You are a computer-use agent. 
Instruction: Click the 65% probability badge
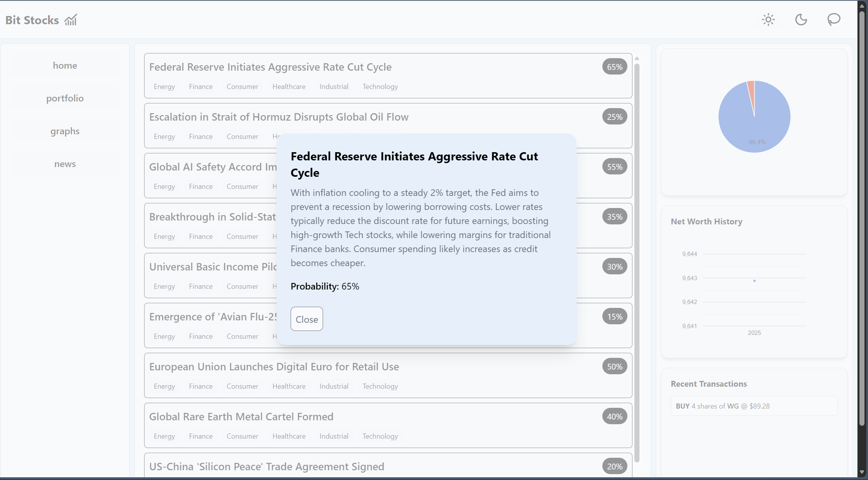pyautogui.click(x=614, y=67)
